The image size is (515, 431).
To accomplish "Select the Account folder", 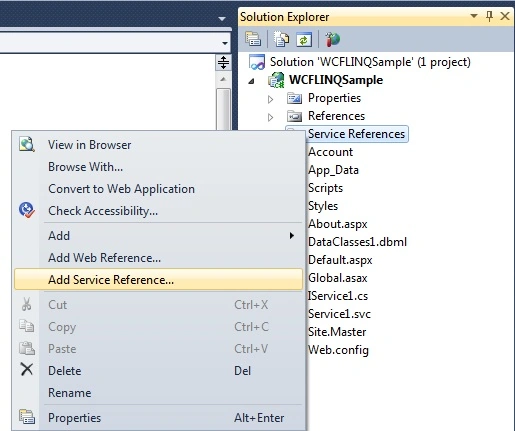I will pyautogui.click(x=330, y=152).
